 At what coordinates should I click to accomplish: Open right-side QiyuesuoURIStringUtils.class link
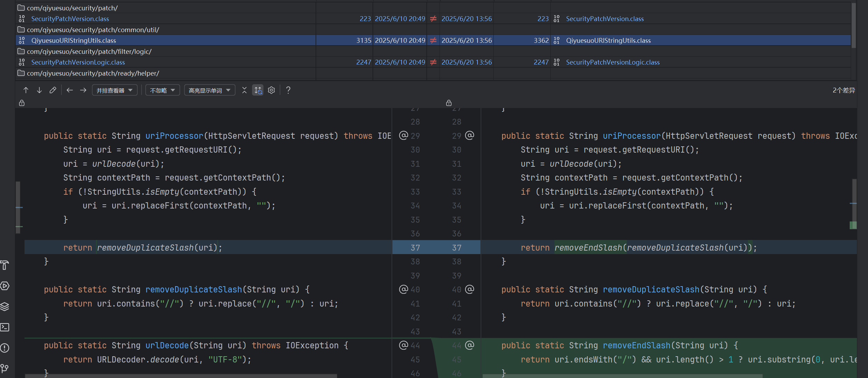608,40
